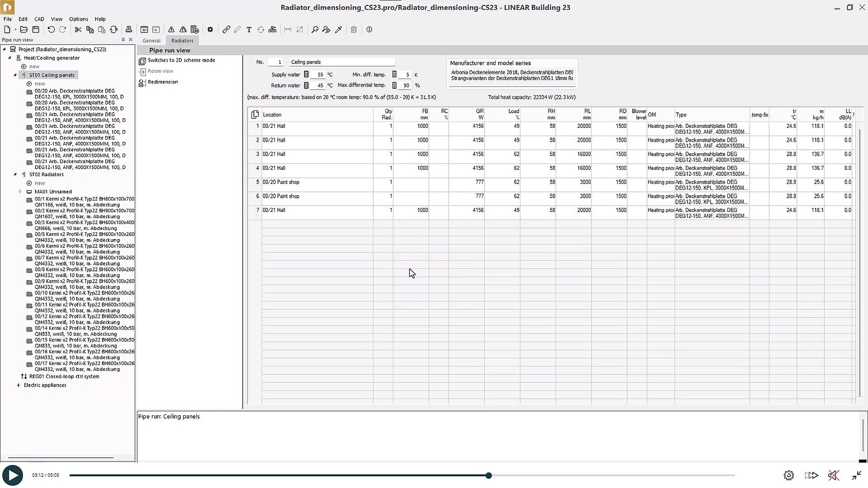Select the Text tool icon

pyautogui.click(x=249, y=30)
